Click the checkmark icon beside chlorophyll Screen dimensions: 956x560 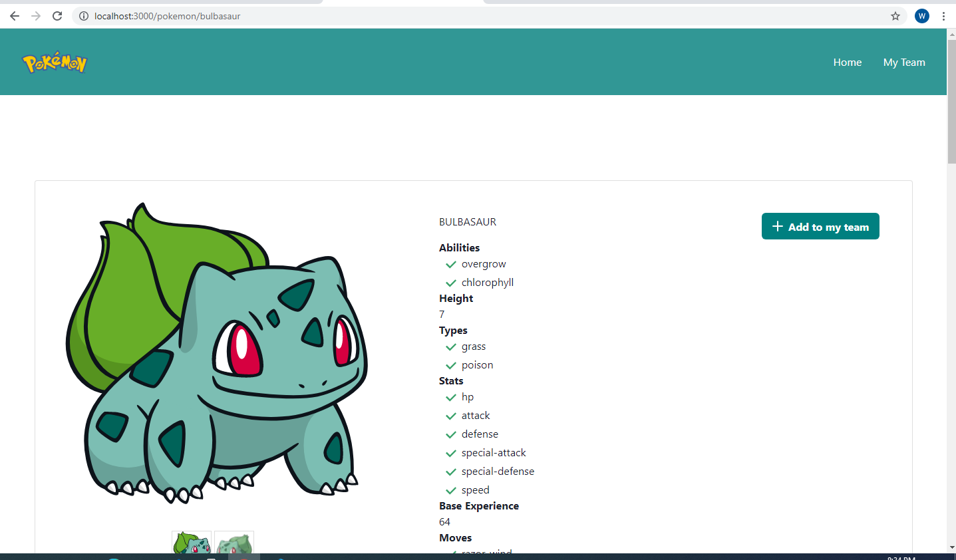click(x=451, y=283)
